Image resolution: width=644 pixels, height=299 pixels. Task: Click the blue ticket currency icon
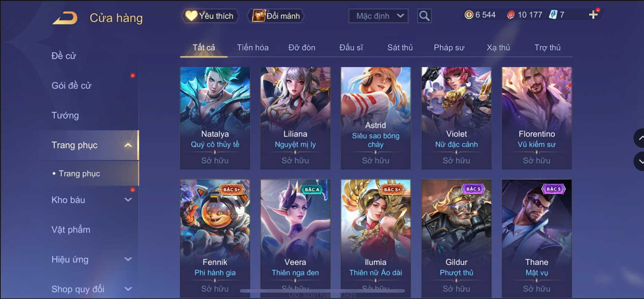(x=553, y=15)
